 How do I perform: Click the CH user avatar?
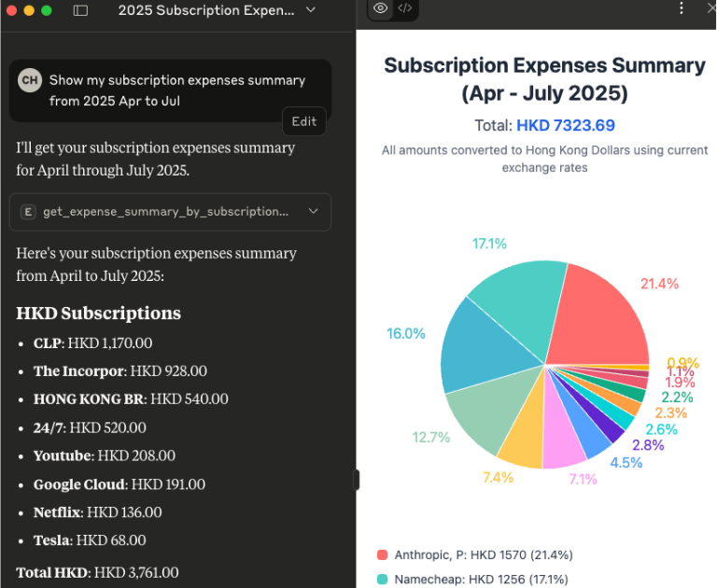point(30,80)
